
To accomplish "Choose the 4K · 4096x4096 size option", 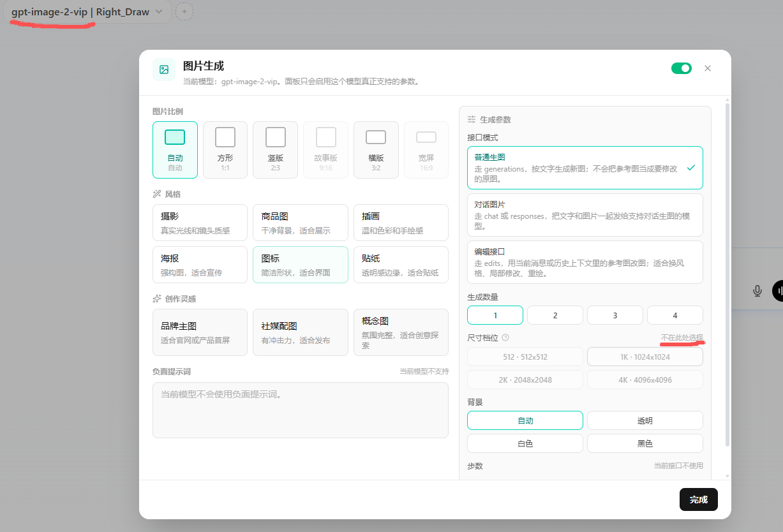I will 645,380.
